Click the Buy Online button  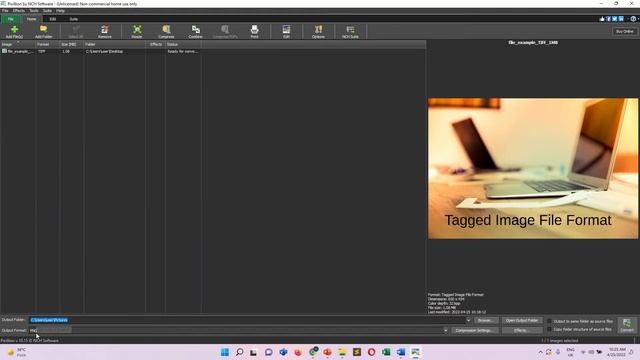pos(624,31)
